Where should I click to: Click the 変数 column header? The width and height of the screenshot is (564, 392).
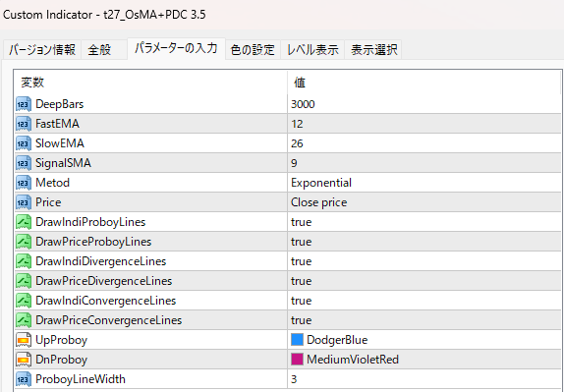pos(150,83)
